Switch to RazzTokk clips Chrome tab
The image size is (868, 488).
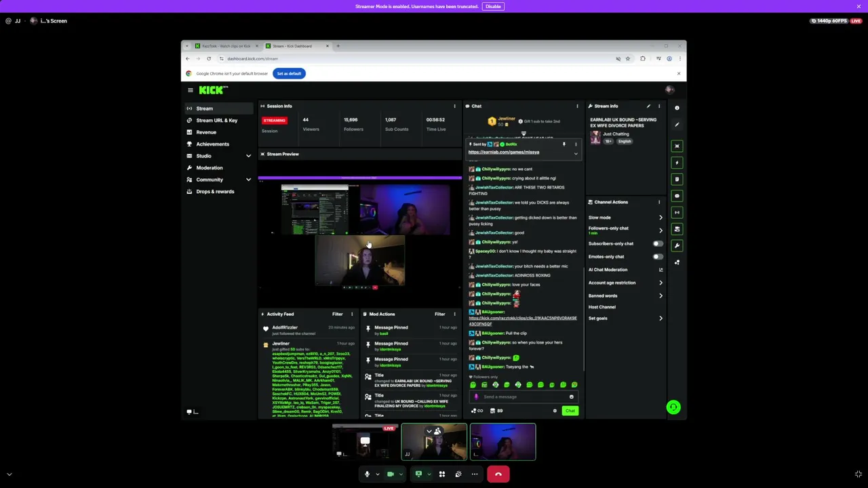tap(226, 46)
